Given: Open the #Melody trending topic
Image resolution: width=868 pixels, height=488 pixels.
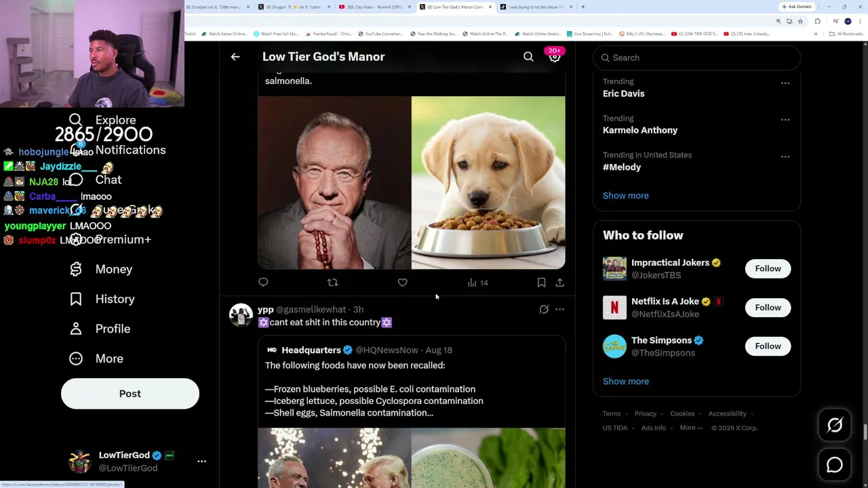Looking at the screenshot, I should click(622, 167).
